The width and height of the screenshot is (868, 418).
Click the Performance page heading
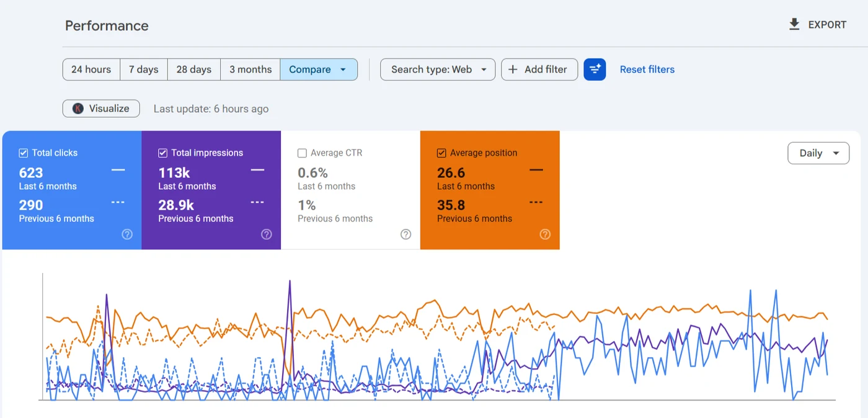(x=107, y=26)
